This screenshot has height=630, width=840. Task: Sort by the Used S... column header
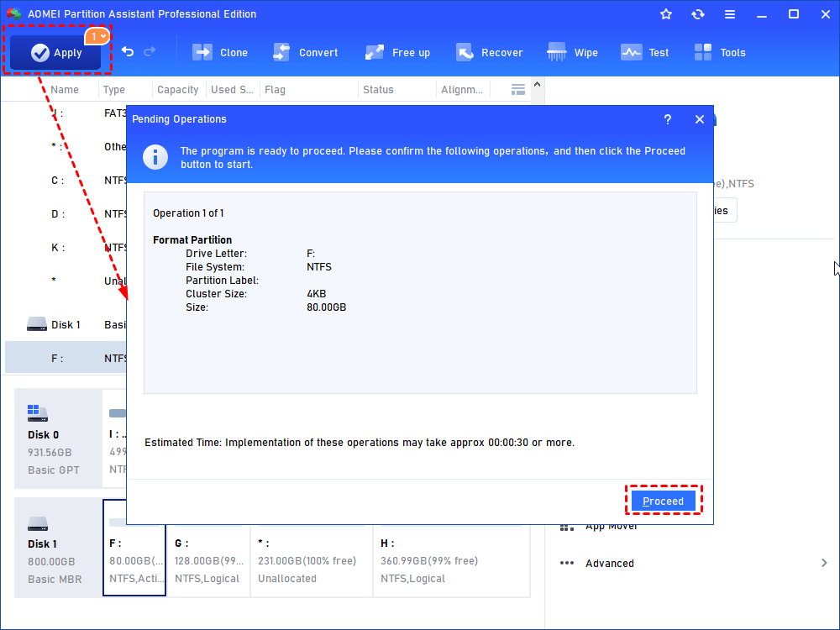tap(232, 90)
